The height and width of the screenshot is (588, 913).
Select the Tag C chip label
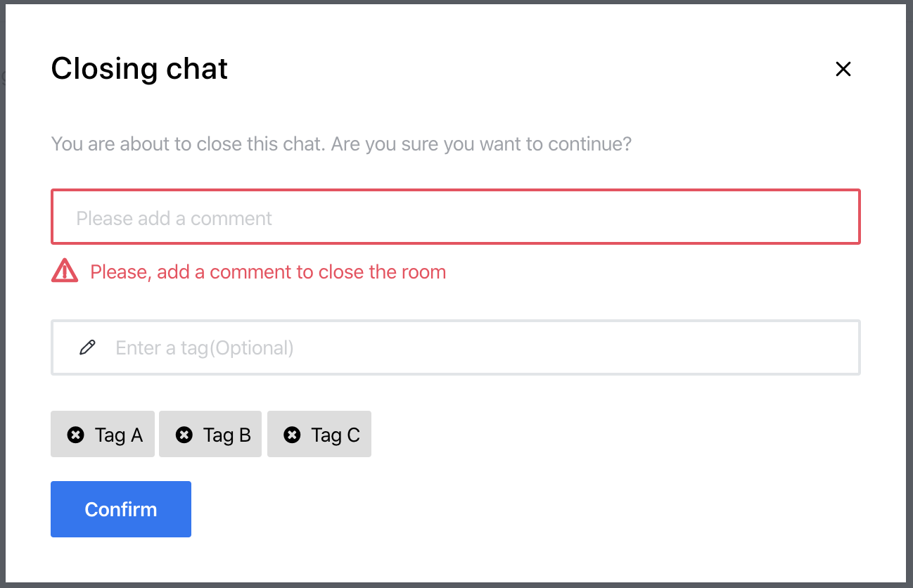(x=336, y=435)
